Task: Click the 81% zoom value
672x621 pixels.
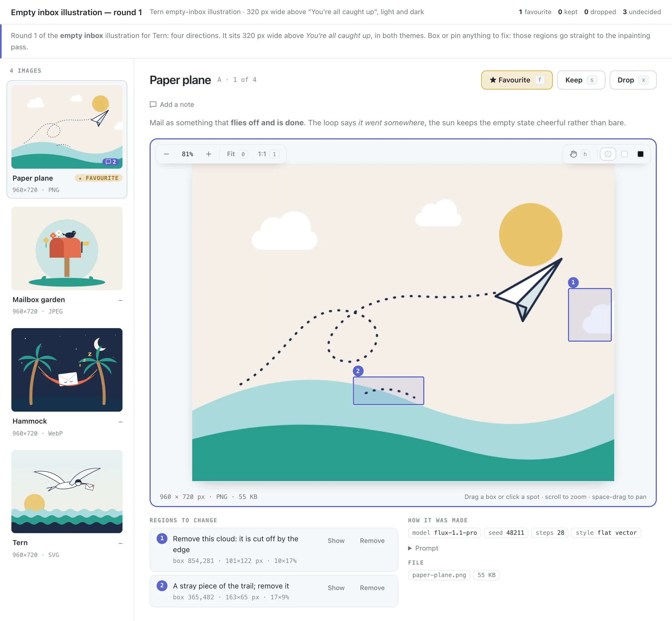Action: coord(188,154)
